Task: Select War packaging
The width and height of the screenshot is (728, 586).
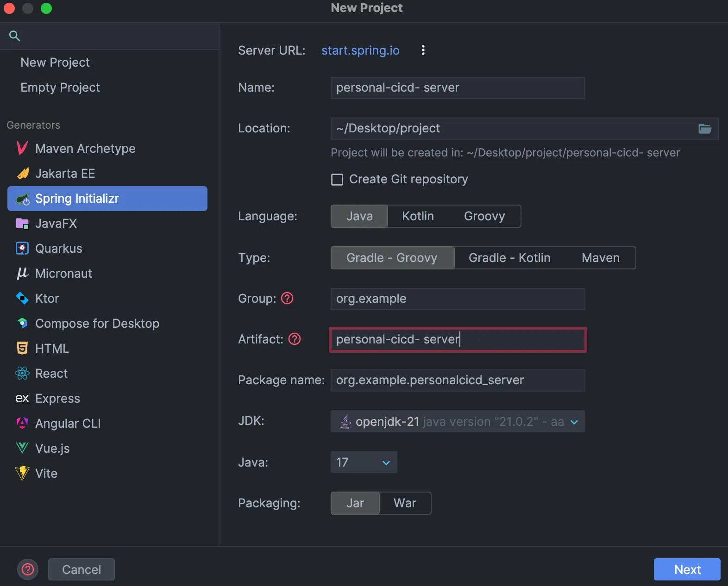Action: [x=405, y=503]
